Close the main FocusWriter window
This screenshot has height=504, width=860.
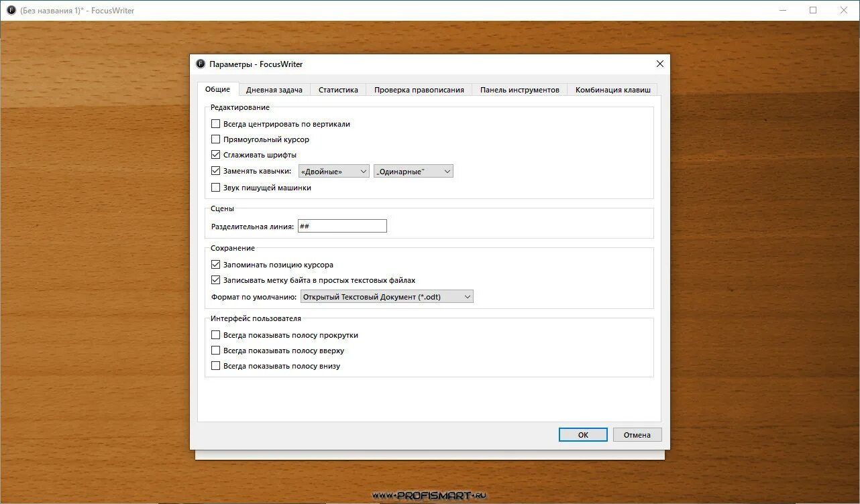(x=844, y=10)
